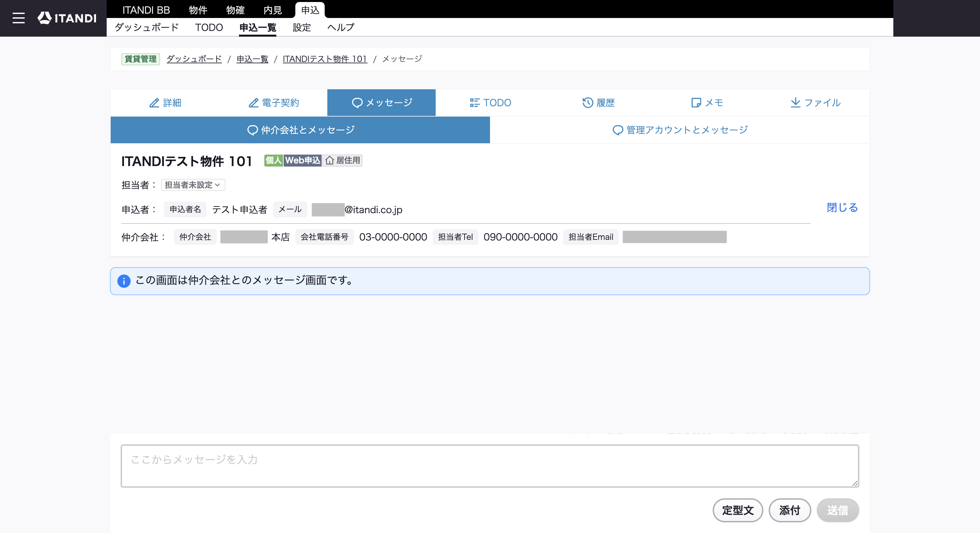This screenshot has width=980, height=533.
Task: Switch to the 履歴 tab
Action: (598, 103)
